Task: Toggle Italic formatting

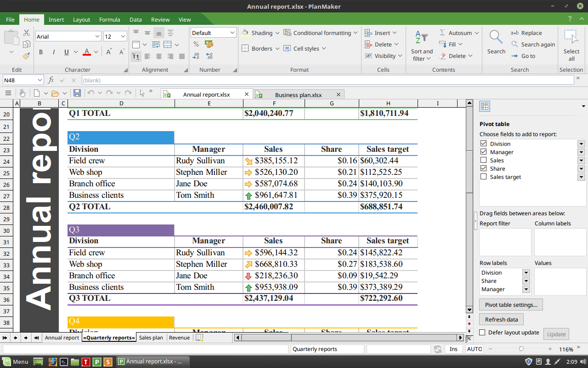Action: (54, 52)
